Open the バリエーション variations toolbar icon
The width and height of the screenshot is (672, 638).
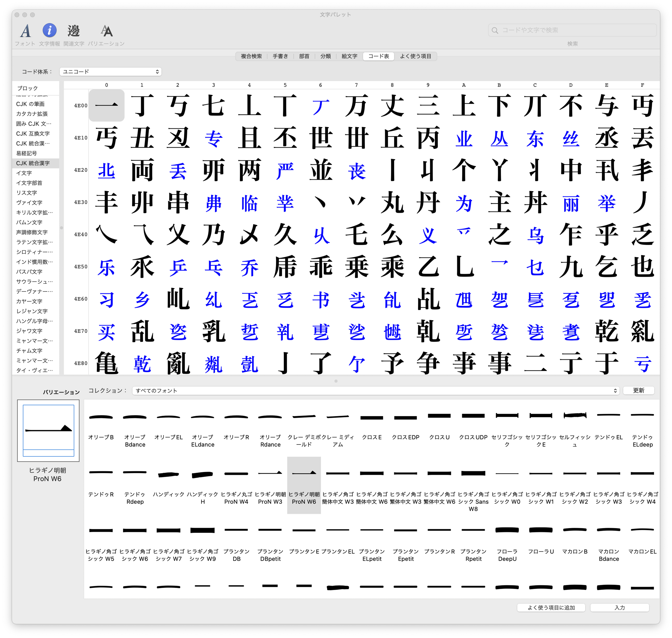[106, 31]
